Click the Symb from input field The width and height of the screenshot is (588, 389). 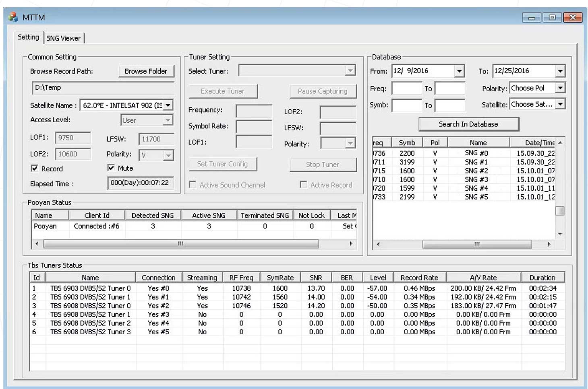click(407, 105)
